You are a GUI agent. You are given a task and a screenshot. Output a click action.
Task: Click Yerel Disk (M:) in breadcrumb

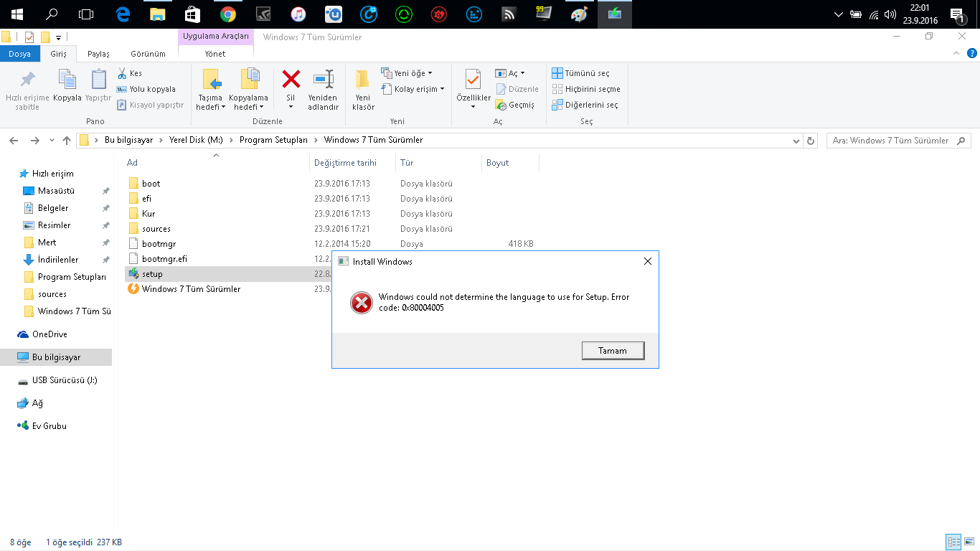click(x=195, y=140)
